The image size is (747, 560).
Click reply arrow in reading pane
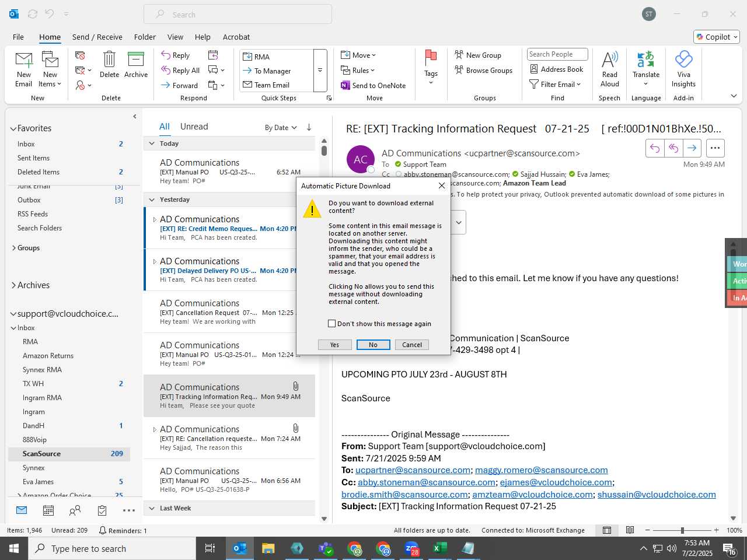(x=655, y=148)
